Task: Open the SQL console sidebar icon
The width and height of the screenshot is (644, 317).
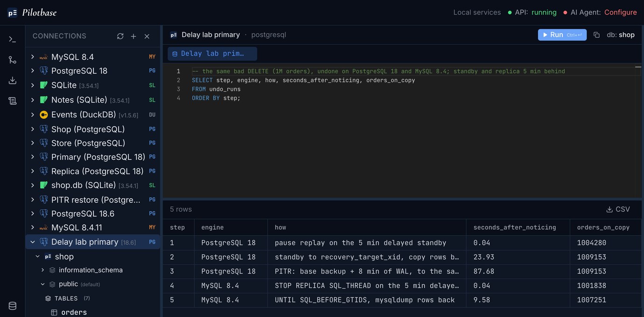Action: coord(13,39)
